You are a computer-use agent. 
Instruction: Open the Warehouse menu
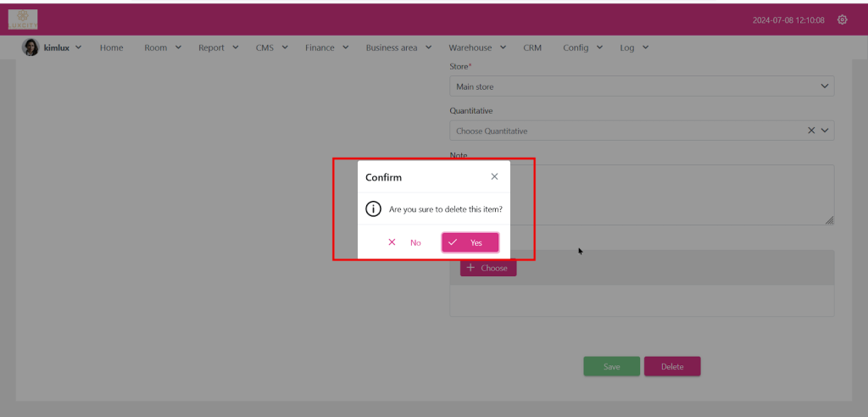(476, 48)
